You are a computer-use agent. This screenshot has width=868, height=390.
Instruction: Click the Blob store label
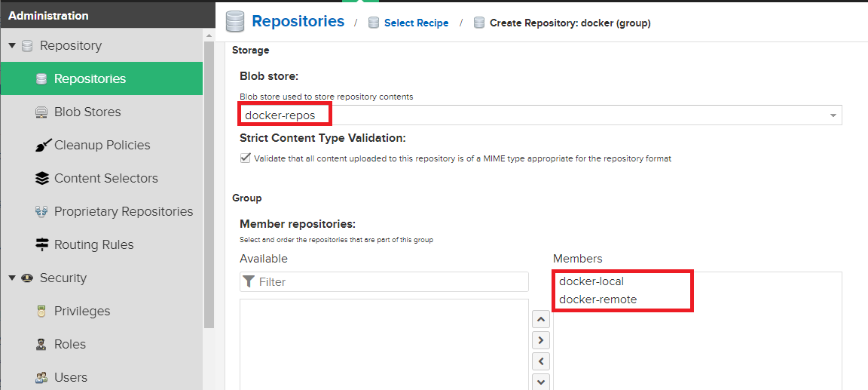click(x=269, y=76)
